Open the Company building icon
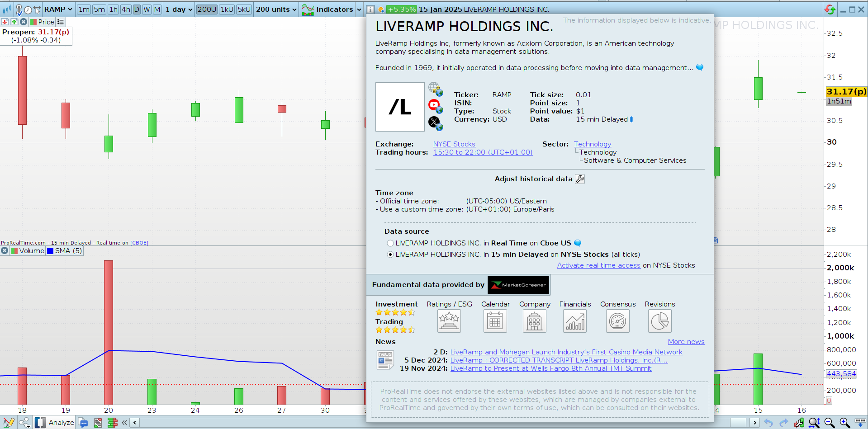This screenshot has width=868, height=429. [x=535, y=321]
